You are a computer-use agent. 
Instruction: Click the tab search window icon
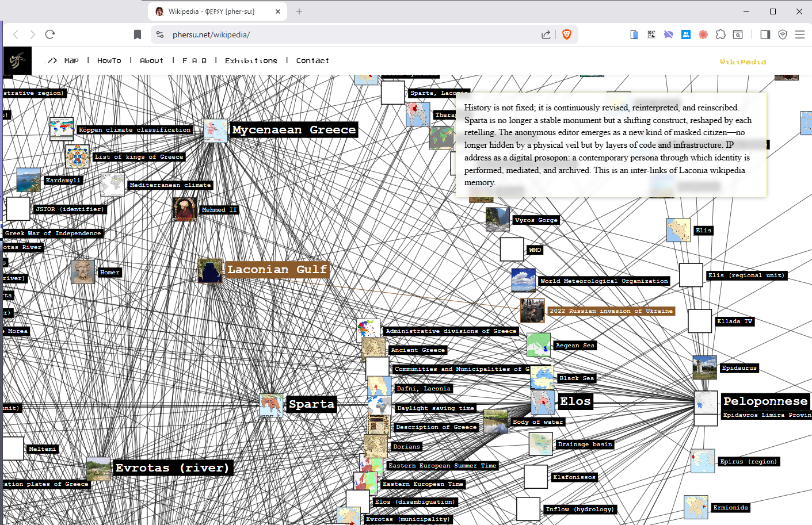738,35
